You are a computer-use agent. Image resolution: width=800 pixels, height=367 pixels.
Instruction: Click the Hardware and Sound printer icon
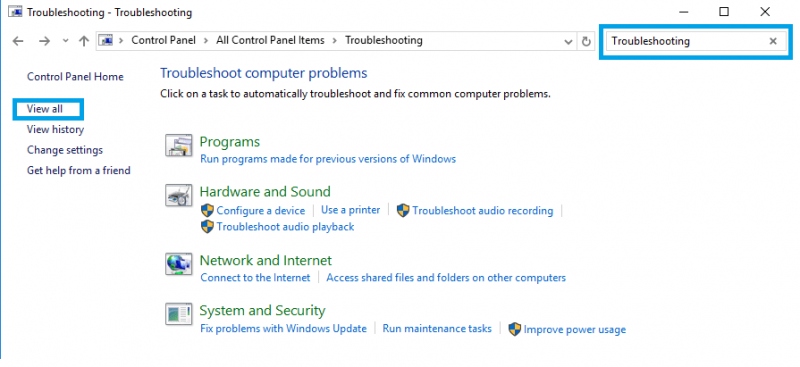(x=179, y=195)
